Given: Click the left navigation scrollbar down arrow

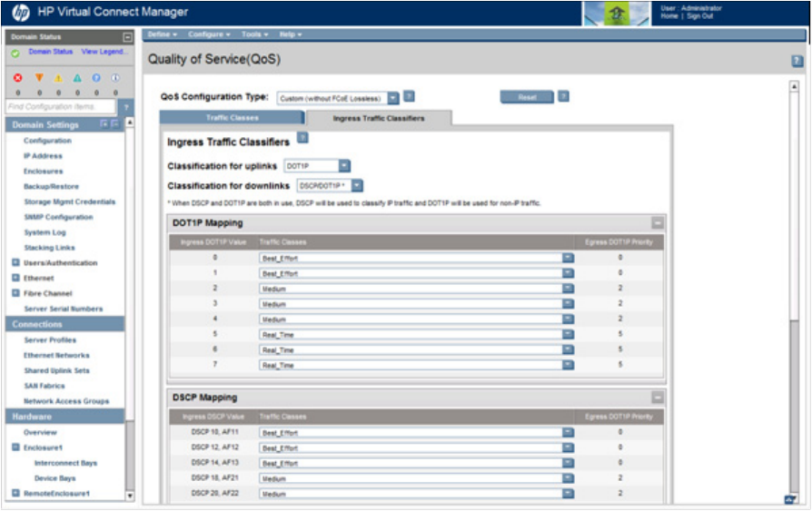Looking at the screenshot, I should tap(130, 496).
